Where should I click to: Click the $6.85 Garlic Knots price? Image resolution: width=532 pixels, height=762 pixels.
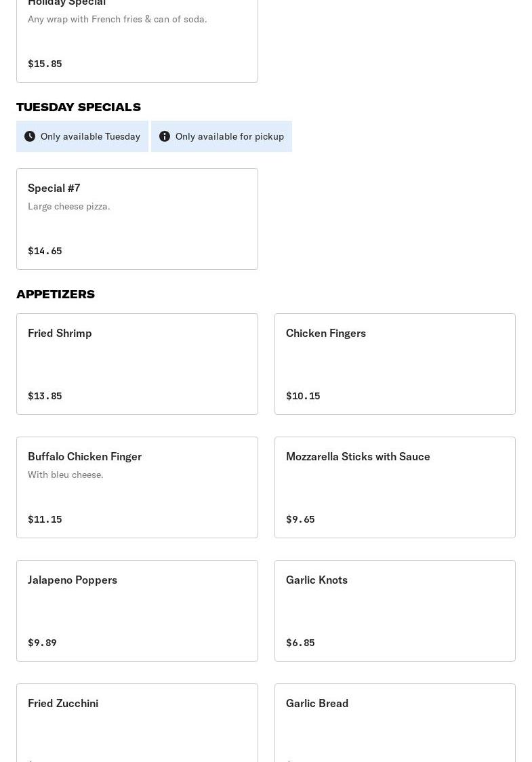300,643
